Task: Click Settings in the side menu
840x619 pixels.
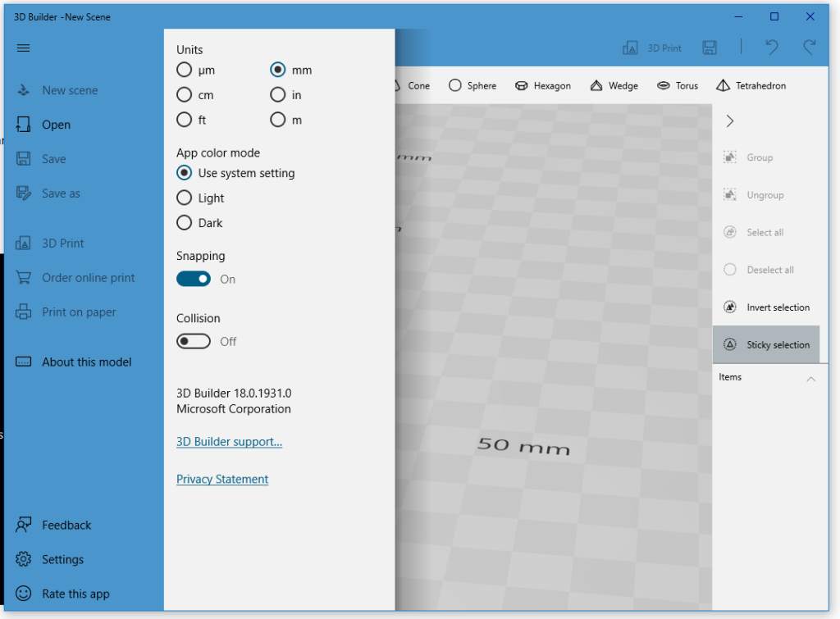Action: 62,560
